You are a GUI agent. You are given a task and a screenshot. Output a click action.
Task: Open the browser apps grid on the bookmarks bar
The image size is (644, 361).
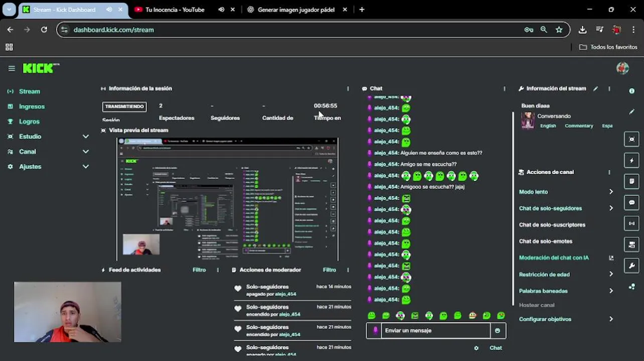[9, 47]
